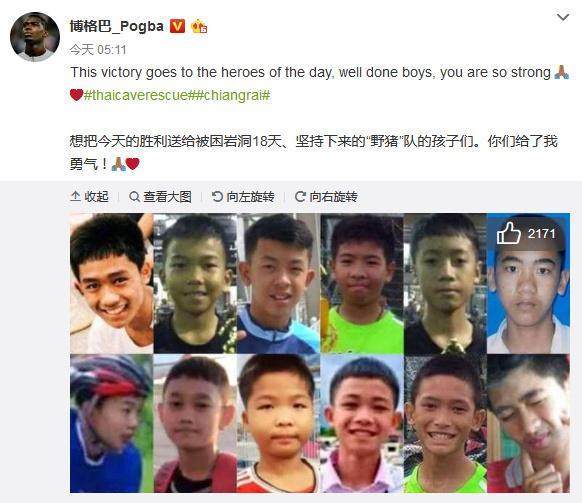Click the rotate right arrow icon

[x=300, y=196]
